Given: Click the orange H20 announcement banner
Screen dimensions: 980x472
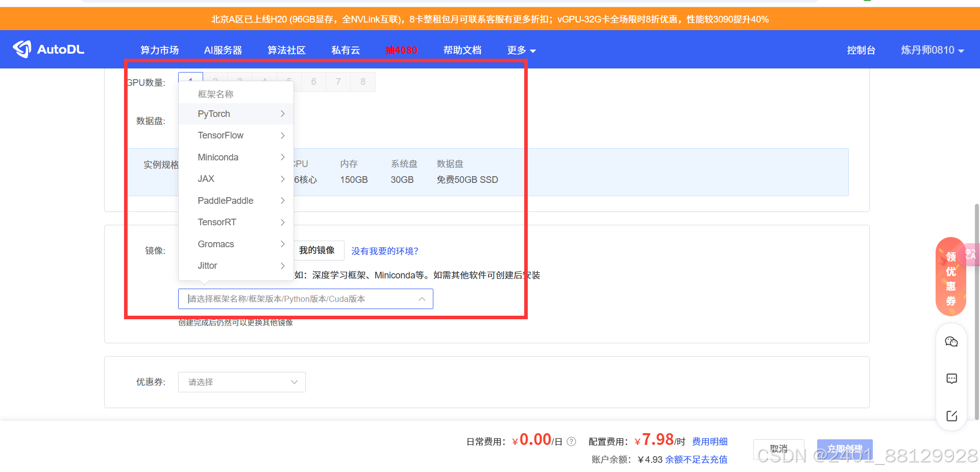Looking at the screenshot, I should click(490, 19).
